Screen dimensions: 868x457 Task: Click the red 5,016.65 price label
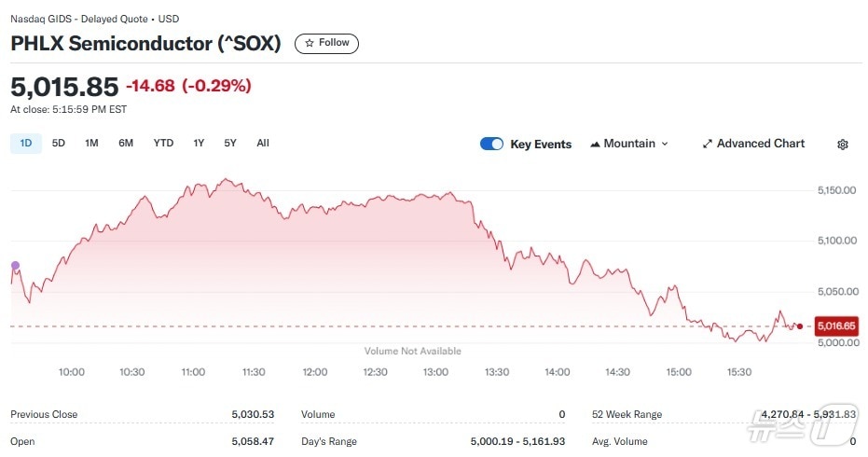[835, 326]
